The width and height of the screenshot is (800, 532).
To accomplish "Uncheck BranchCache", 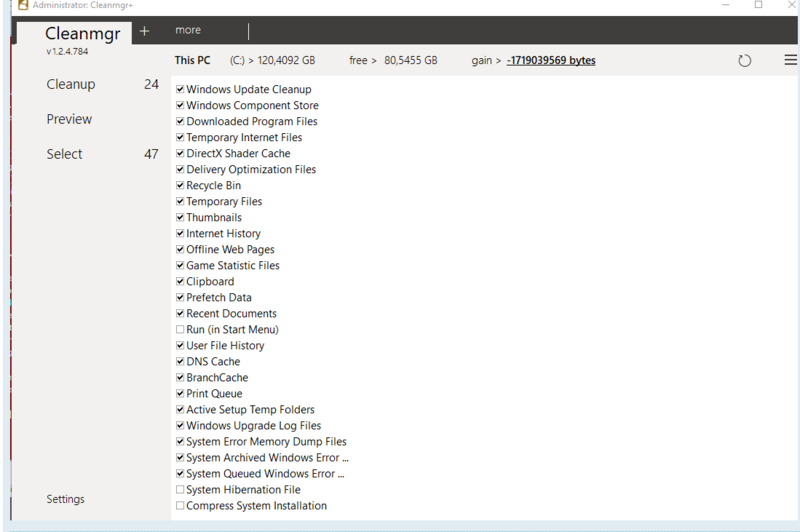I will coord(180,377).
